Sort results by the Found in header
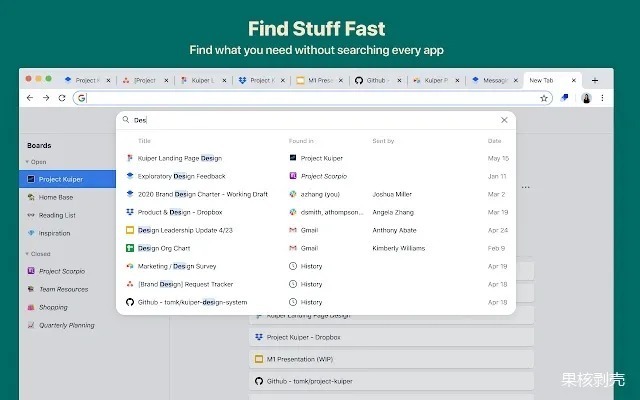 301,141
